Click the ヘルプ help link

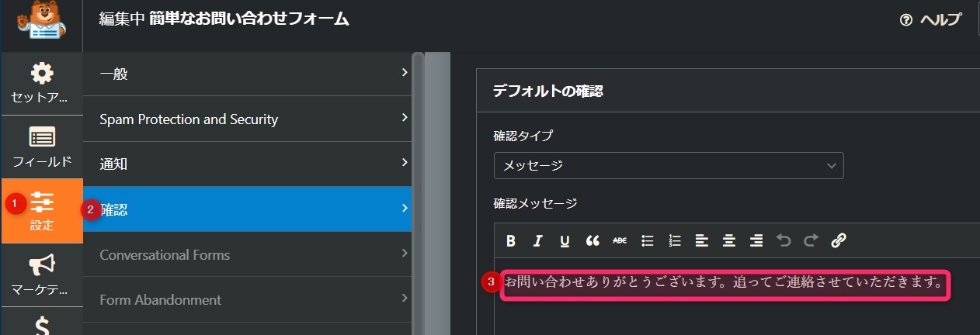click(930, 20)
